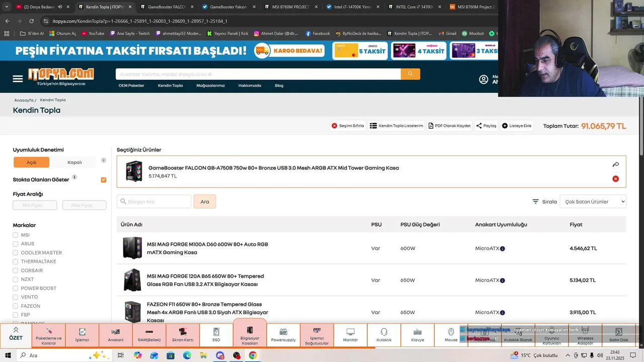The height and width of the screenshot is (362, 644).
Task: Click the Ara button next to component search
Action: coord(205,202)
